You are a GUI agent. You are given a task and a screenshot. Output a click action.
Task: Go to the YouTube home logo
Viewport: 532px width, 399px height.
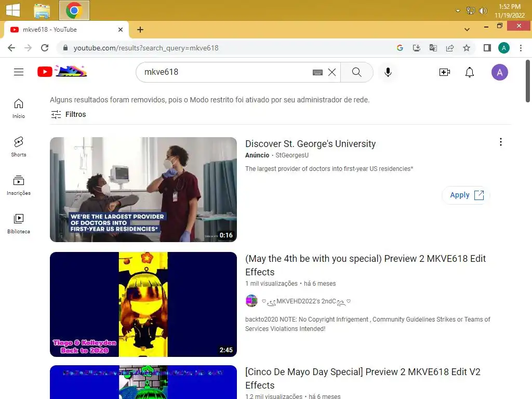pyautogui.click(x=62, y=72)
